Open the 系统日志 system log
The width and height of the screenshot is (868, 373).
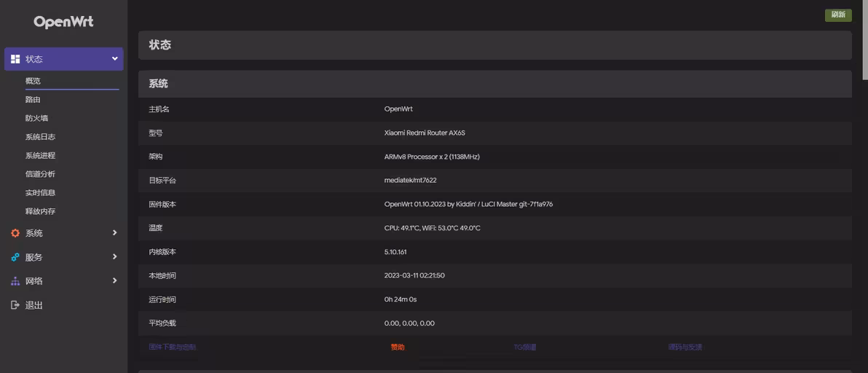point(41,137)
